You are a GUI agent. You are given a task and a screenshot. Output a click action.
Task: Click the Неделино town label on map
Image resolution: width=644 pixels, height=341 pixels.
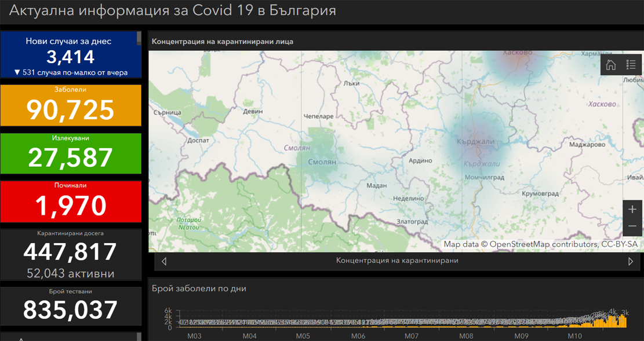click(408, 199)
